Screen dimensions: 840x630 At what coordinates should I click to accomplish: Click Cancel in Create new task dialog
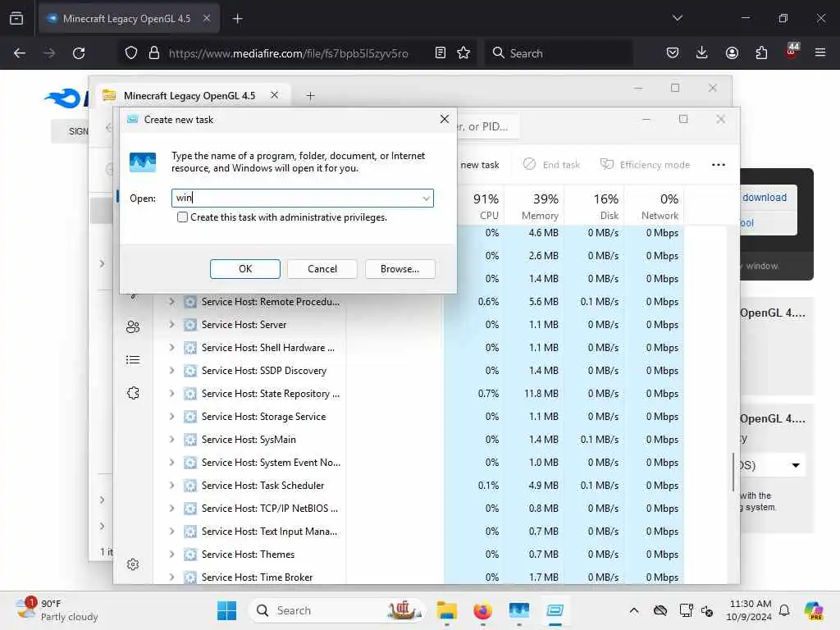pyautogui.click(x=322, y=269)
